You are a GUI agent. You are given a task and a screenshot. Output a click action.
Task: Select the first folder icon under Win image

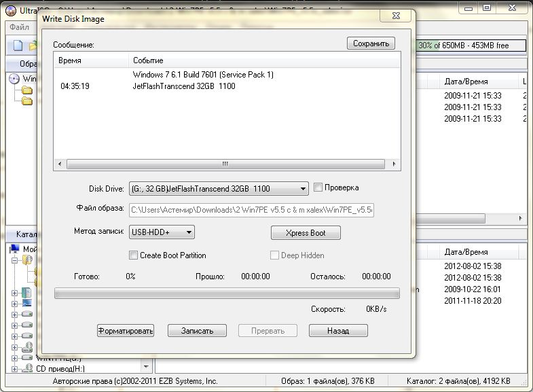click(27, 90)
